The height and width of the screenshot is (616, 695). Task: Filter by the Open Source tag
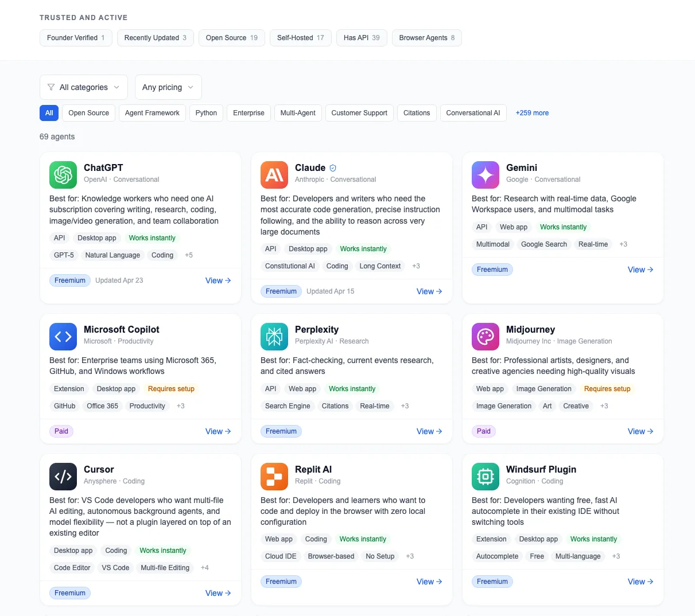tap(88, 113)
